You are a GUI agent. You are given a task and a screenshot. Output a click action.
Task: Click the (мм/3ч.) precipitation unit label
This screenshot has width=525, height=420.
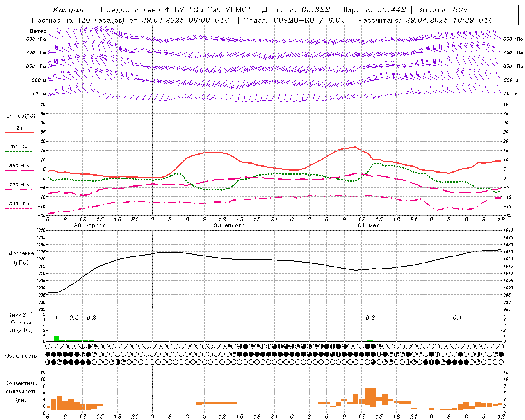(21, 315)
